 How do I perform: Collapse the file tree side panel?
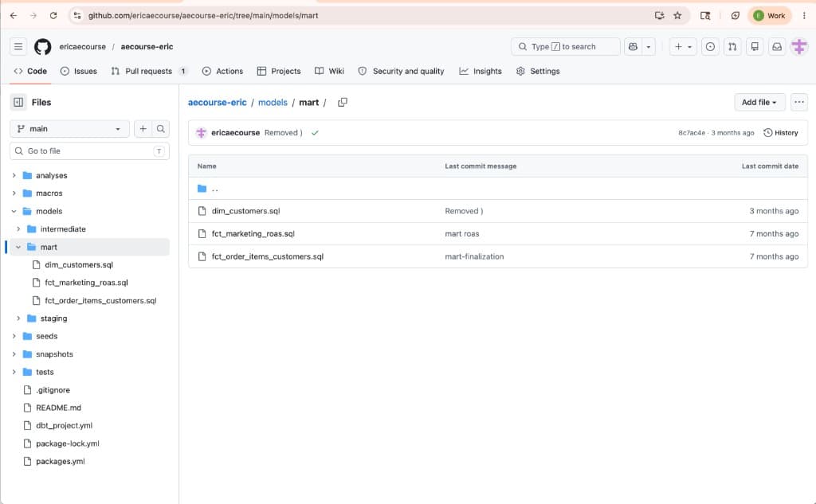pos(18,103)
